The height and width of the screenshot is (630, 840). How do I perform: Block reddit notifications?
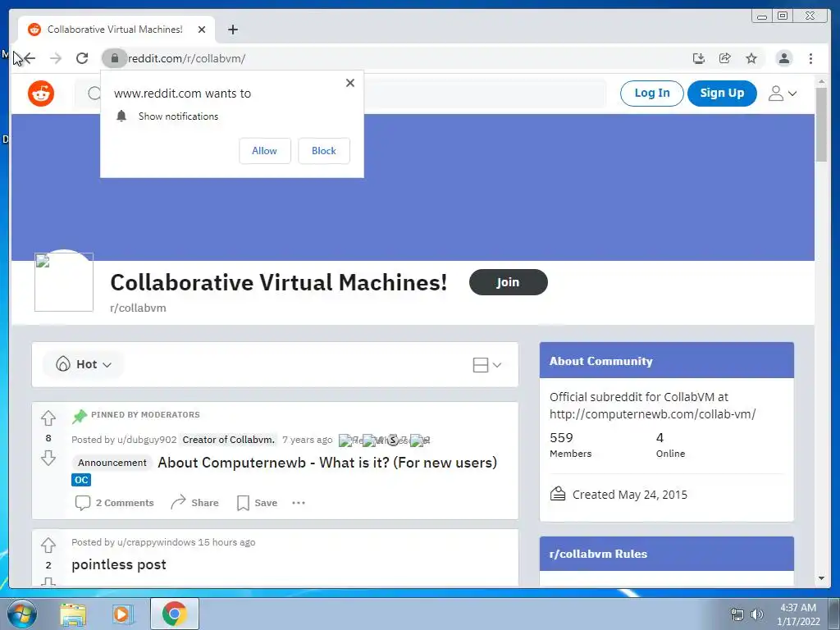coord(324,151)
